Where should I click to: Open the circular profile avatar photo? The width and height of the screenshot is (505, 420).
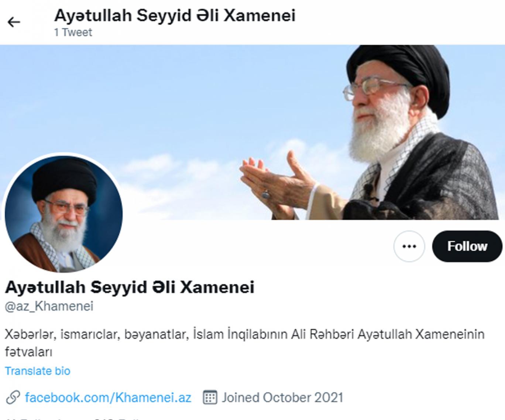pyautogui.click(x=63, y=214)
